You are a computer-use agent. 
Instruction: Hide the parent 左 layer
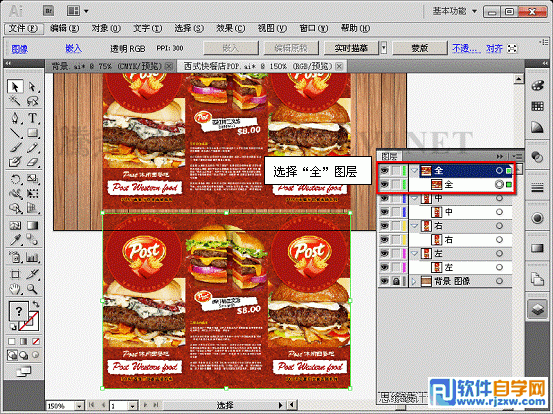pyautogui.click(x=384, y=254)
